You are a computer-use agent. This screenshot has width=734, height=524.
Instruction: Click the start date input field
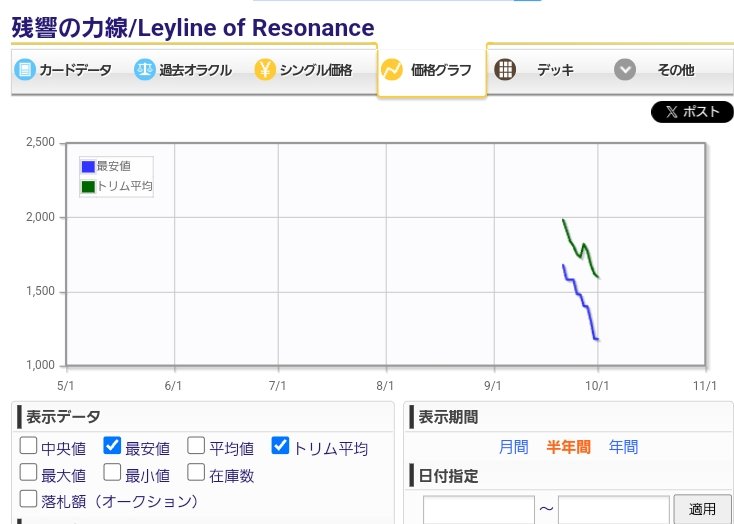[x=479, y=509]
